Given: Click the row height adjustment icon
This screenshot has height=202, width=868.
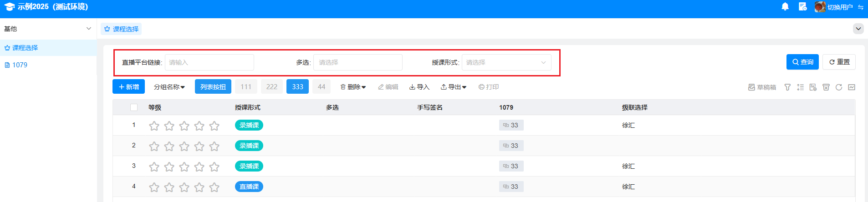Looking at the screenshot, I should [x=800, y=87].
